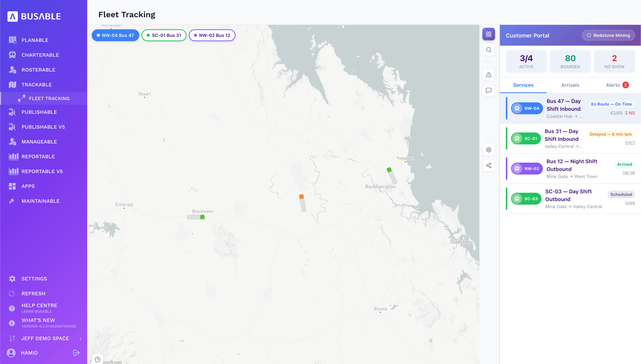Image resolution: width=641 pixels, height=364 pixels.
Task: Open the Alerts tab
Action: pyautogui.click(x=617, y=85)
